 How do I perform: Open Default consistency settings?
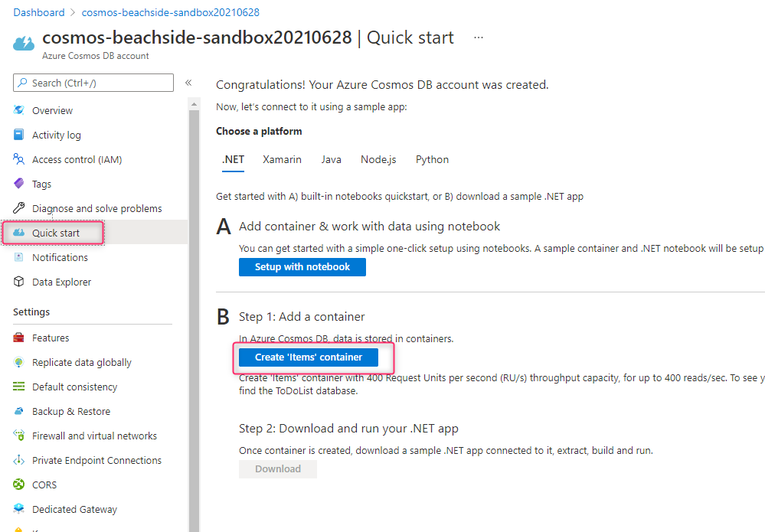[x=74, y=387]
